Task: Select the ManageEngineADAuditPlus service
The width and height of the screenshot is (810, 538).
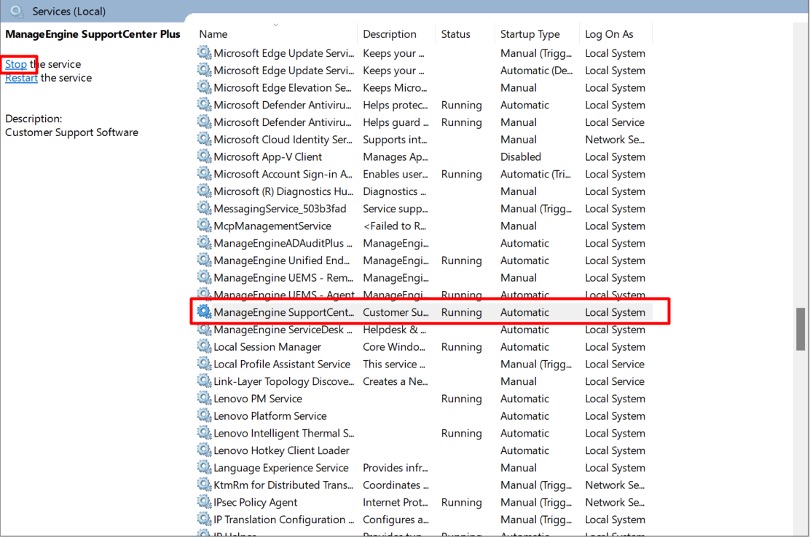Action: (x=283, y=243)
